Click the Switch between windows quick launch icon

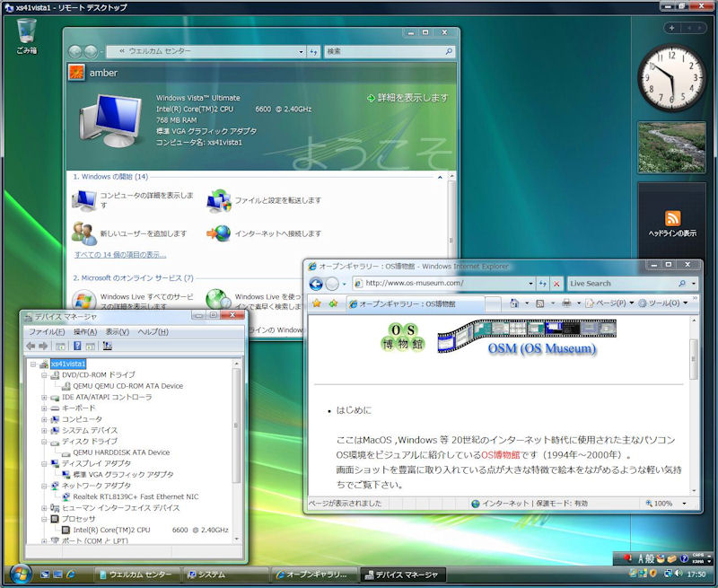(57, 575)
